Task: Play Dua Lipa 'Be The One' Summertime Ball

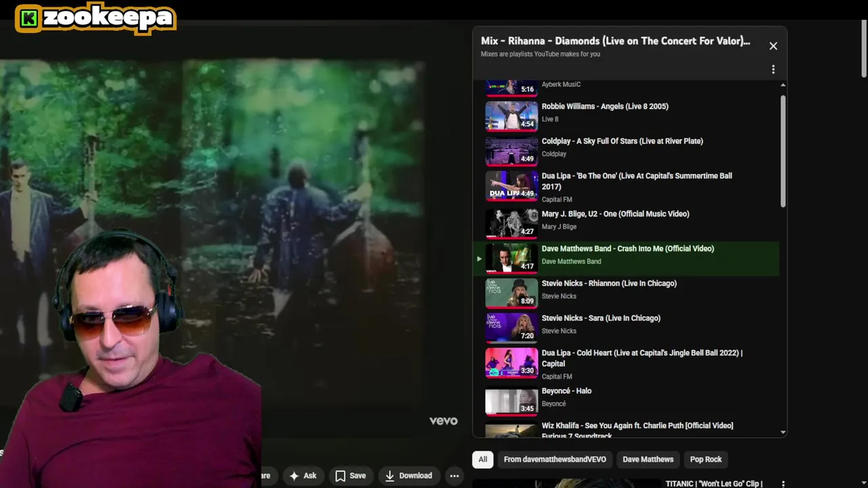Action: [x=637, y=181]
